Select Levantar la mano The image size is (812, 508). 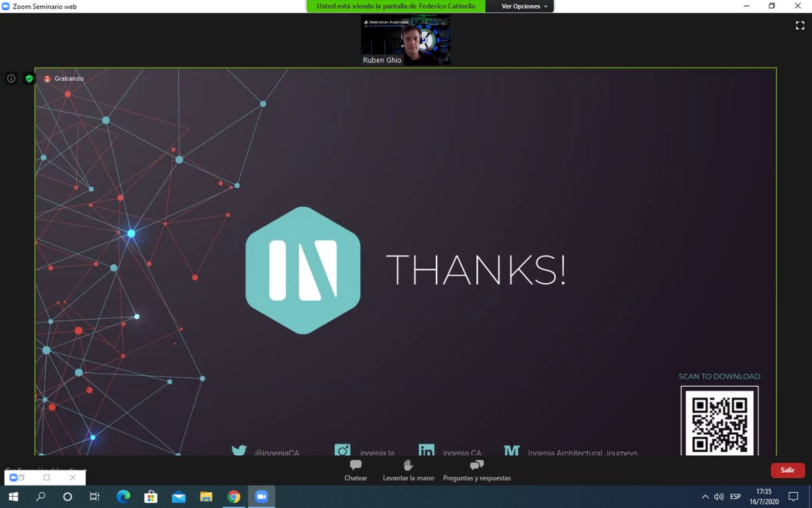click(407, 470)
